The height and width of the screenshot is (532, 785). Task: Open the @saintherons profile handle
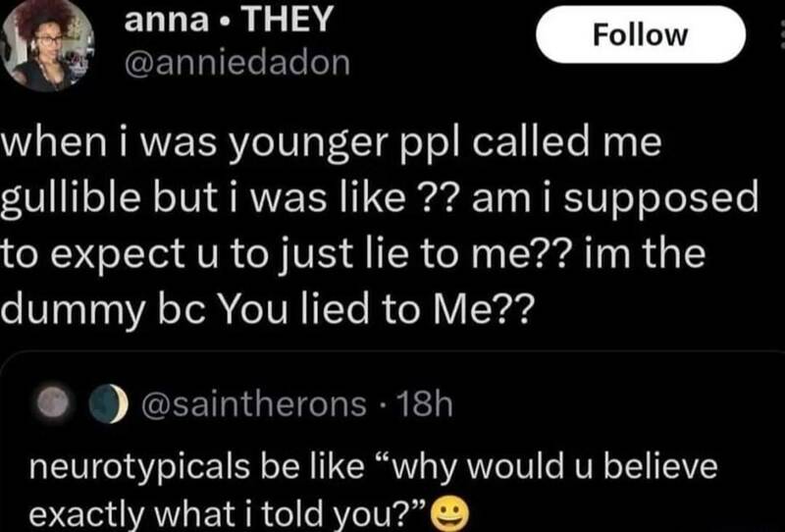tap(251, 402)
